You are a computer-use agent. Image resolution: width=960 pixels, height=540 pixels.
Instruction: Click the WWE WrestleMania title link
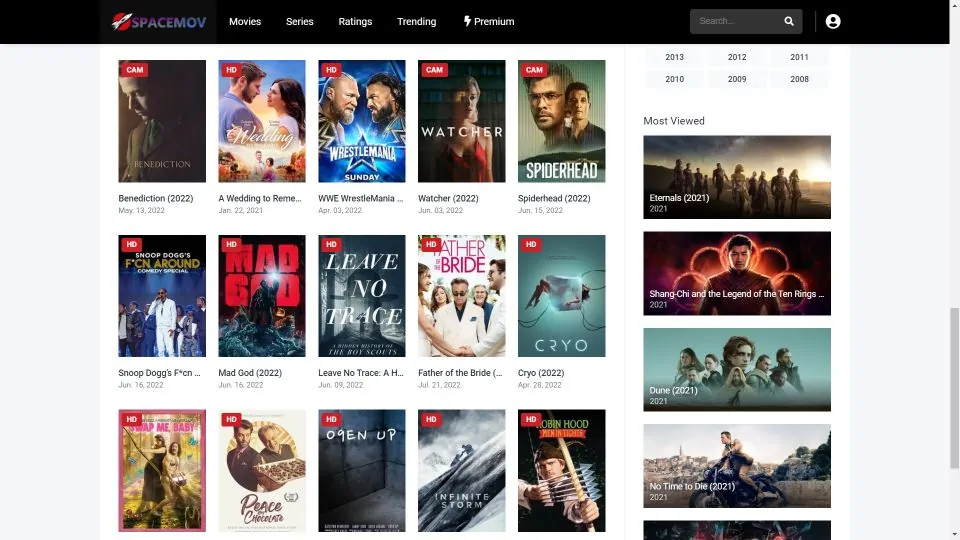click(x=361, y=198)
